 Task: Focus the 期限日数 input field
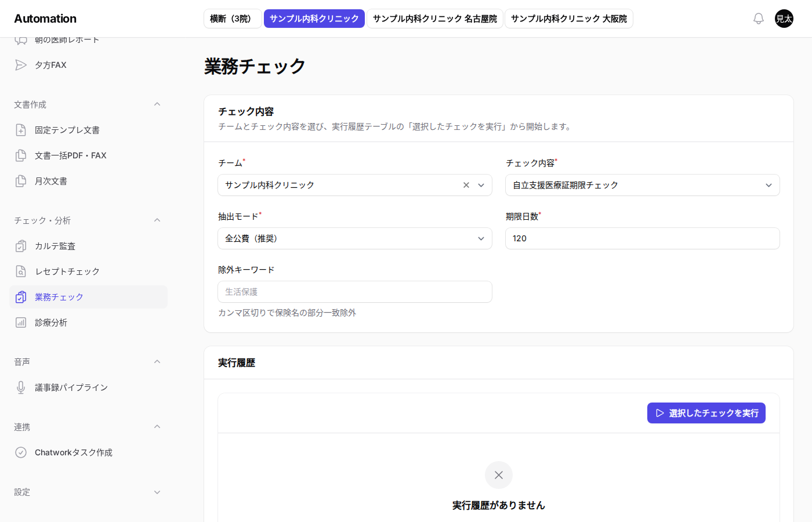pyautogui.click(x=643, y=238)
